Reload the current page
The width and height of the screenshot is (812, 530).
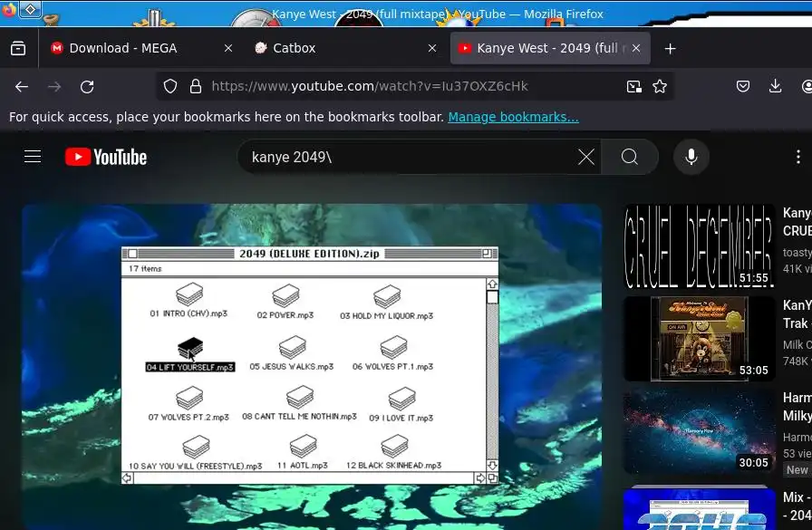[87, 86]
